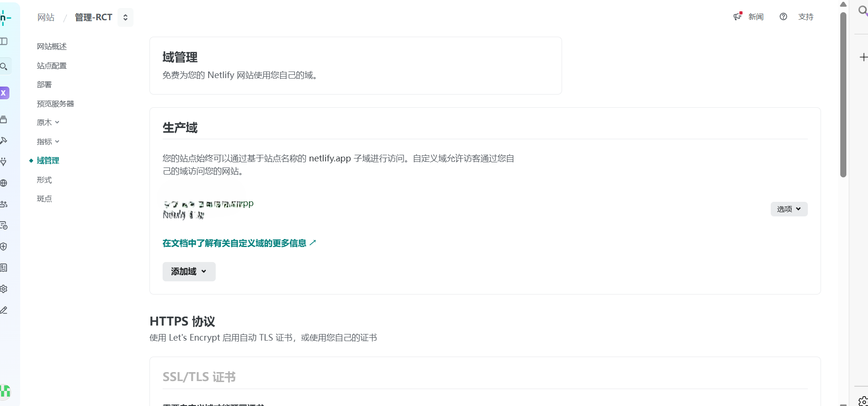
Task: Click the 新闻 link
Action: click(756, 17)
